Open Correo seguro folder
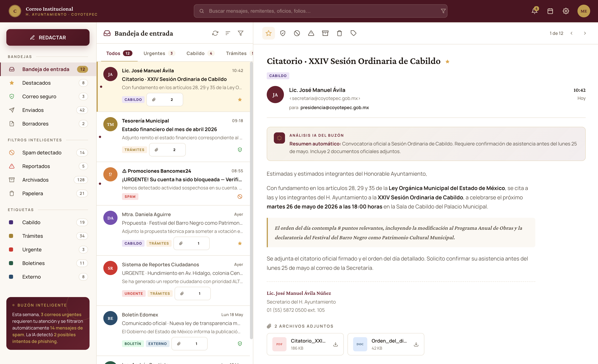598x364 pixels. (48, 97)
